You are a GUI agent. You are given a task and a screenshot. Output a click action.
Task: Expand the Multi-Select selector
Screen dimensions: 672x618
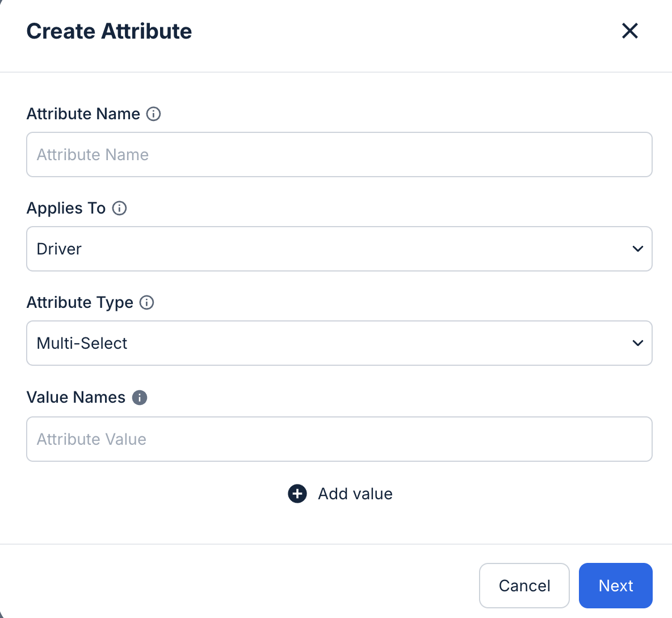coord(339,343)
